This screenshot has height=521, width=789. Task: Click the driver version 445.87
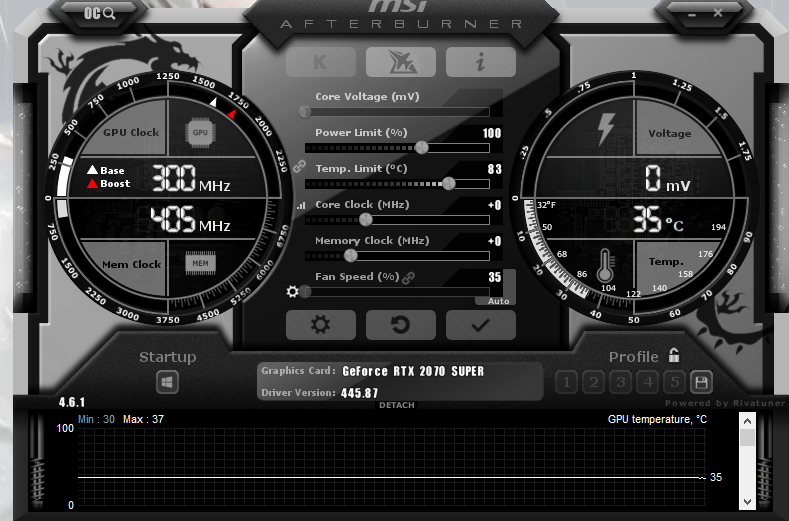point(359,393)
